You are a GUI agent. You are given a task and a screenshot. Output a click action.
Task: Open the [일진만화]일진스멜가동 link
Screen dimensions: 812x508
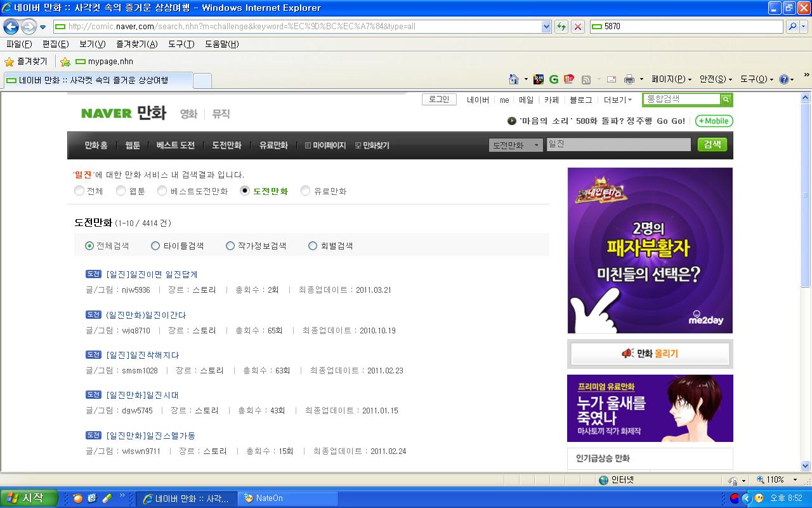(151, 436)
